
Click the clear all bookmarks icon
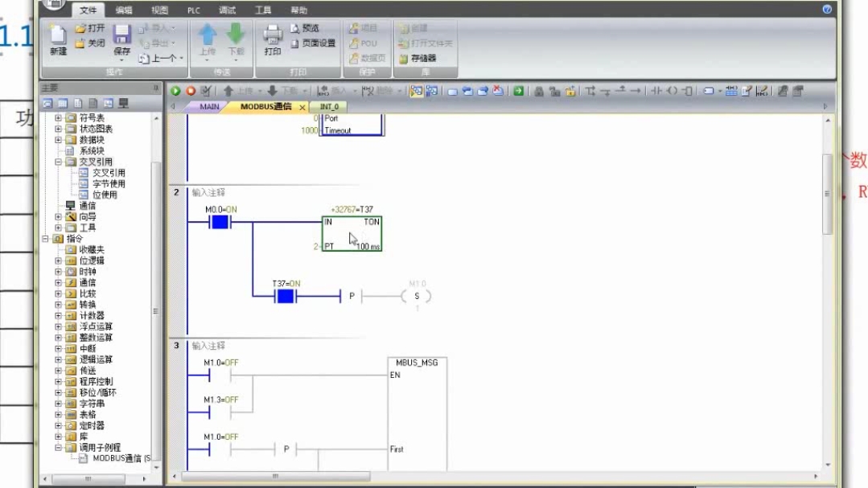498,91
